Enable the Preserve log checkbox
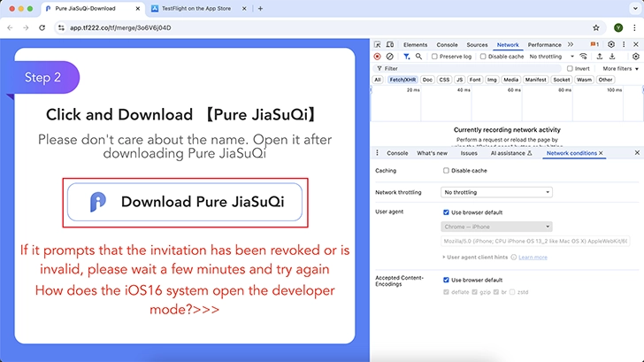This screenshot has width=644, height=362. pyautogui.click(x=434, y=57)
